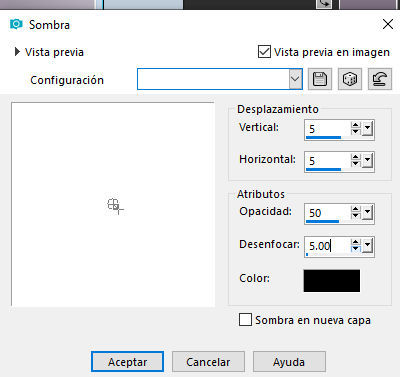
Task: Increase the Horizontal offset with up arrow
Action: pos(356,157)
